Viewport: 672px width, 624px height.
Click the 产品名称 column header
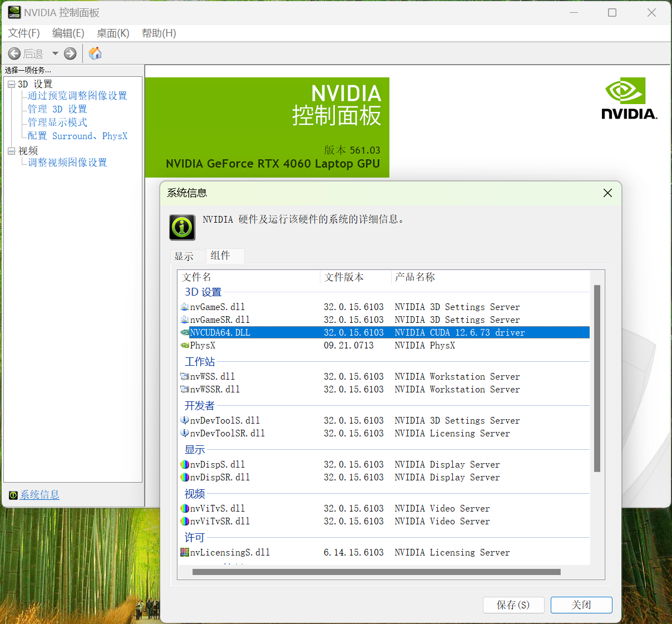click(491, 277)
